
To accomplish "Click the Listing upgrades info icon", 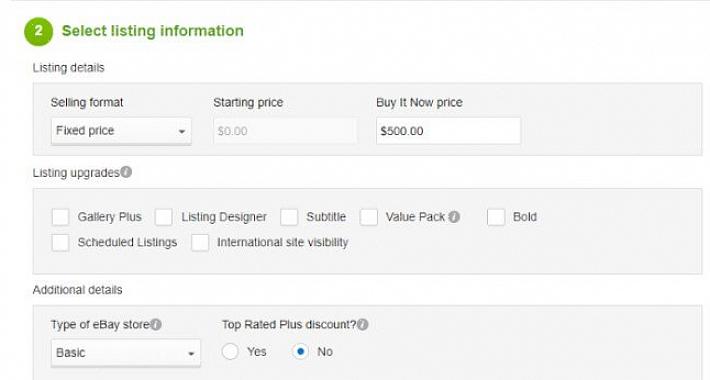I will 126,172.
